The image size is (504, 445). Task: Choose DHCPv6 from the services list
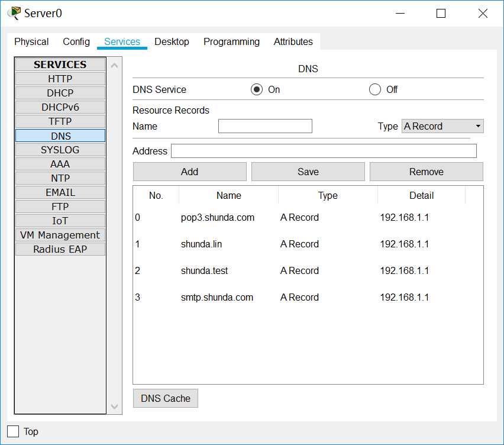pyautogui.click(x=60, y=107)
